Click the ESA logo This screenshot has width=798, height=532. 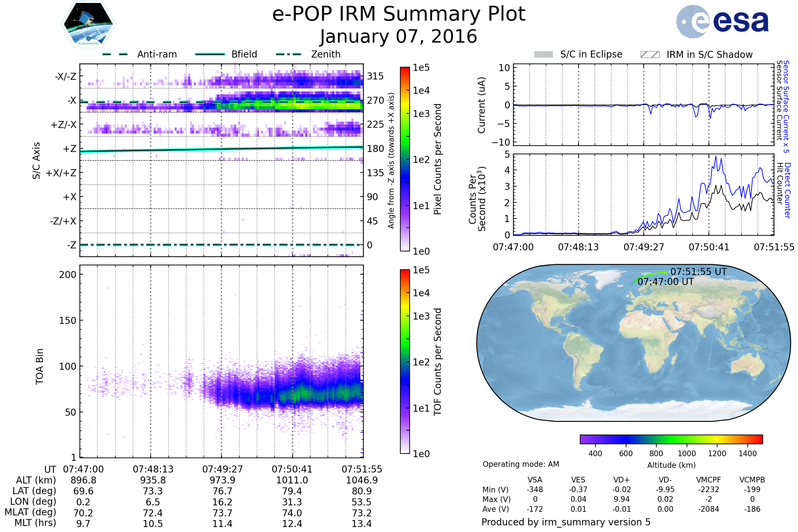pos(723,21)
